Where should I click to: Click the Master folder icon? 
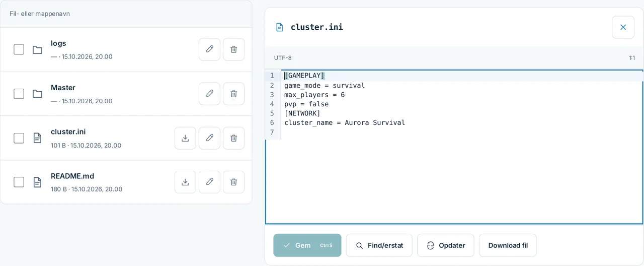tap(37, 94)
